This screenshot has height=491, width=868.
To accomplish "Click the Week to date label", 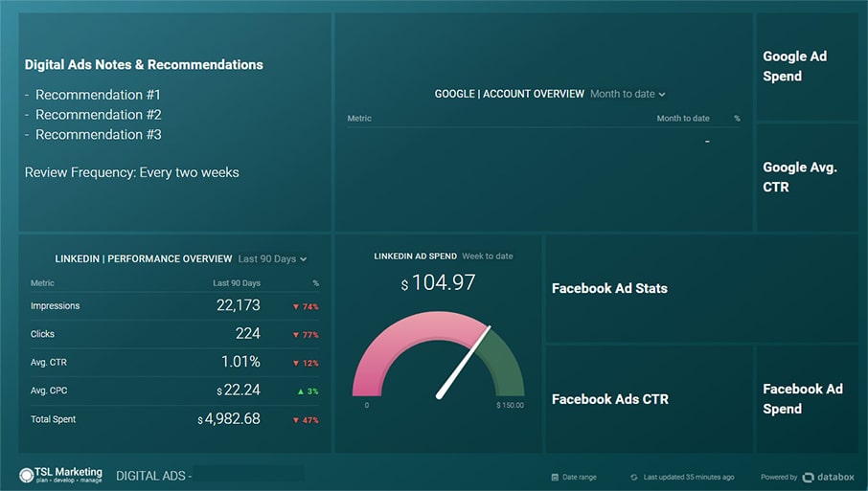I will point(487,256).
